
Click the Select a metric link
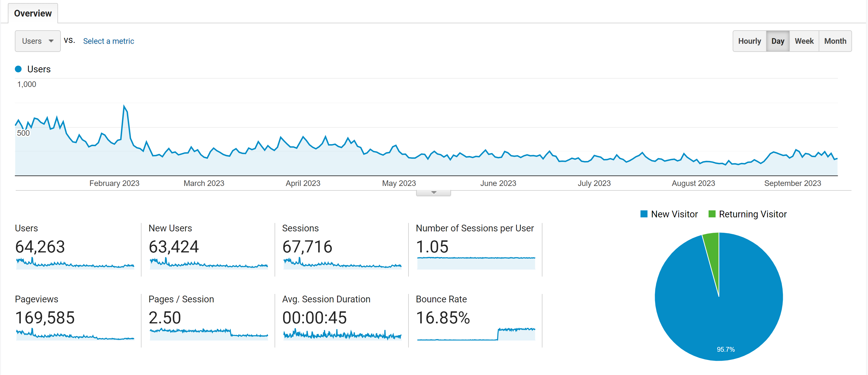(x=108, y=41)
